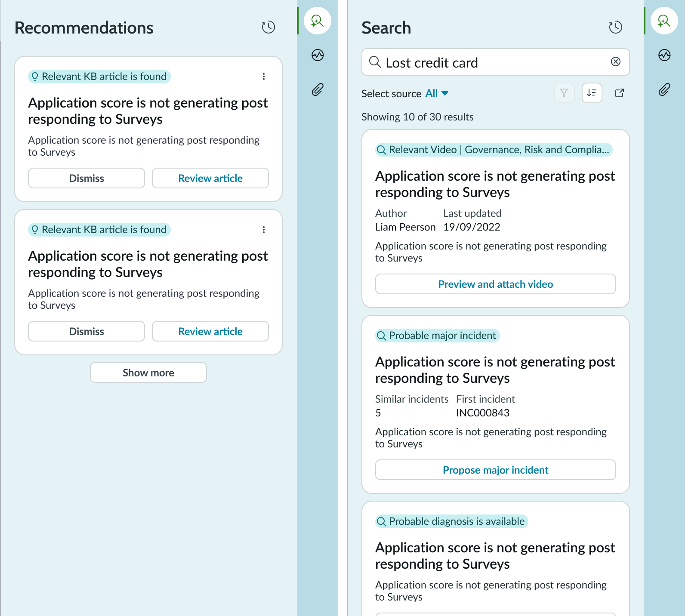Expand the Select source All dropdown
685x616 pixels.
pos(437,93)
